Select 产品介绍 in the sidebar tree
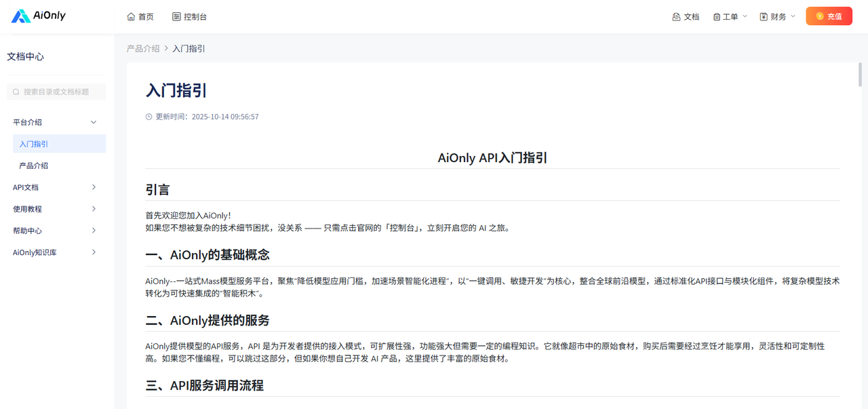 pos(59,165)
